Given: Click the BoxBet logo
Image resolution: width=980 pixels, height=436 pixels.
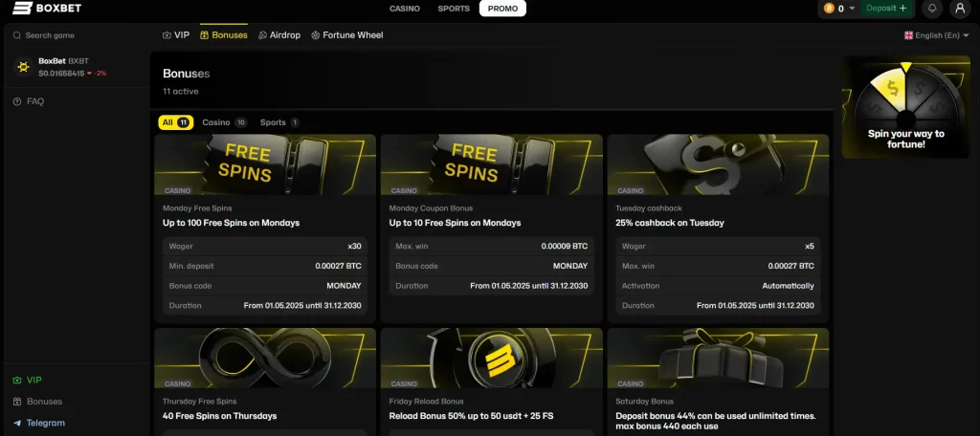Looking at the screenshot, I should tap(47, 8).
